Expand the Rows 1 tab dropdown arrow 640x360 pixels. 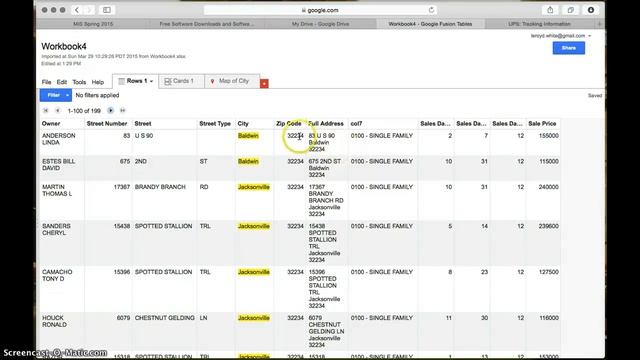(x=151, y=81)
